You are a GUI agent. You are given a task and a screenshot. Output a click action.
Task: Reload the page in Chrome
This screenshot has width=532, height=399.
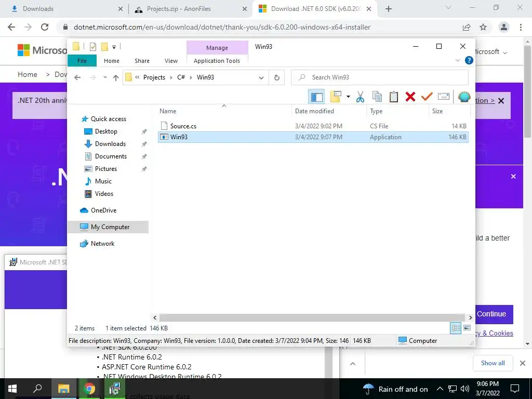tap(45, 27)
